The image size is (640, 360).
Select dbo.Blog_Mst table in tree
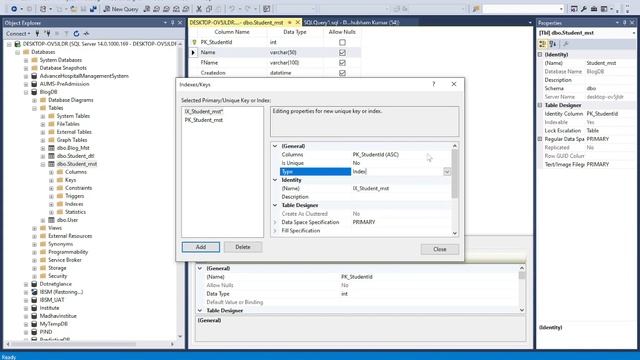click(x=73, y=148)
